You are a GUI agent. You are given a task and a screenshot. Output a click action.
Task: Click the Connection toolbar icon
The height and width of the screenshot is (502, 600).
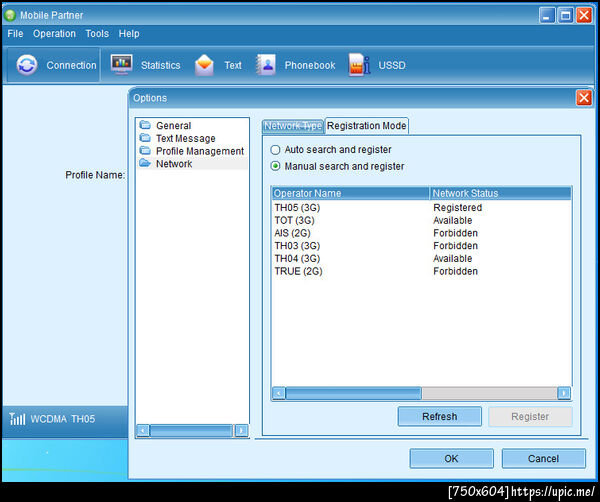click(x=26, y=65)
